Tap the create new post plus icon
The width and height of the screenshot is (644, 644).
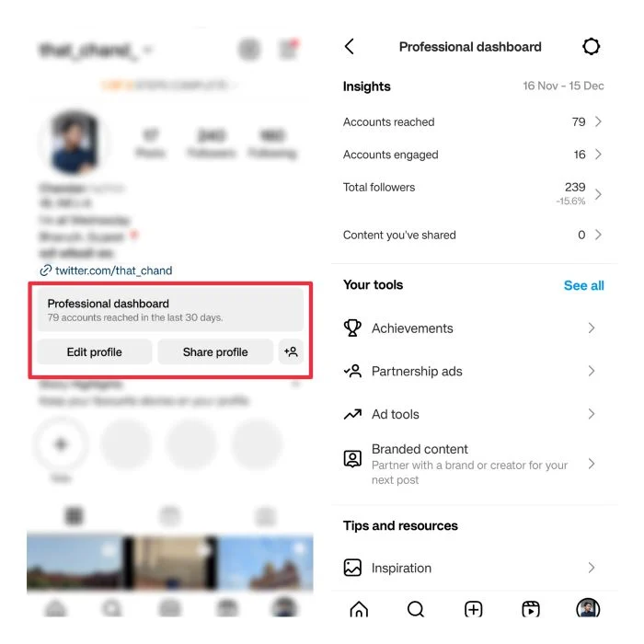[473, 609]
